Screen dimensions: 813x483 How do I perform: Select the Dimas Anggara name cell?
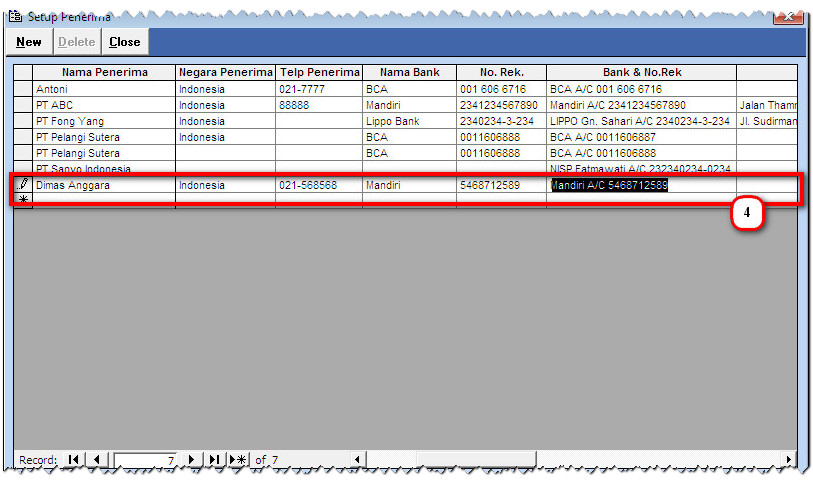[104, 185]
